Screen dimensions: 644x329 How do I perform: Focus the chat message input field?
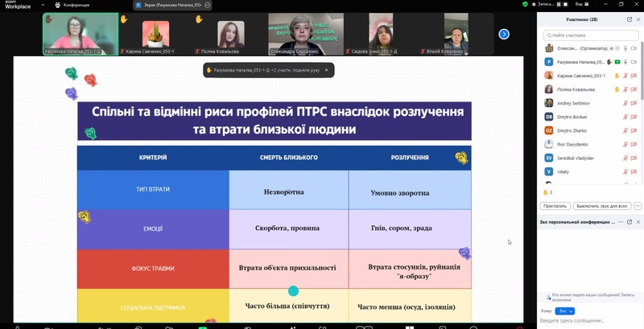591,320
